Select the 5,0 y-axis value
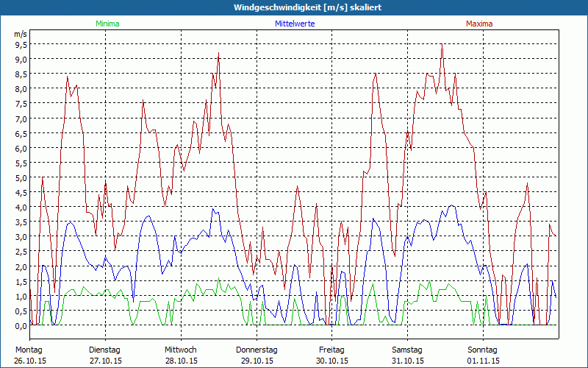 [21, 178]
